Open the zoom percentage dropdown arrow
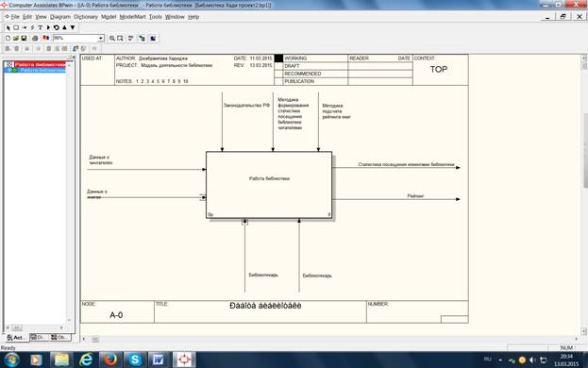This screenshot has height=368, width=588. coord(100,39)
